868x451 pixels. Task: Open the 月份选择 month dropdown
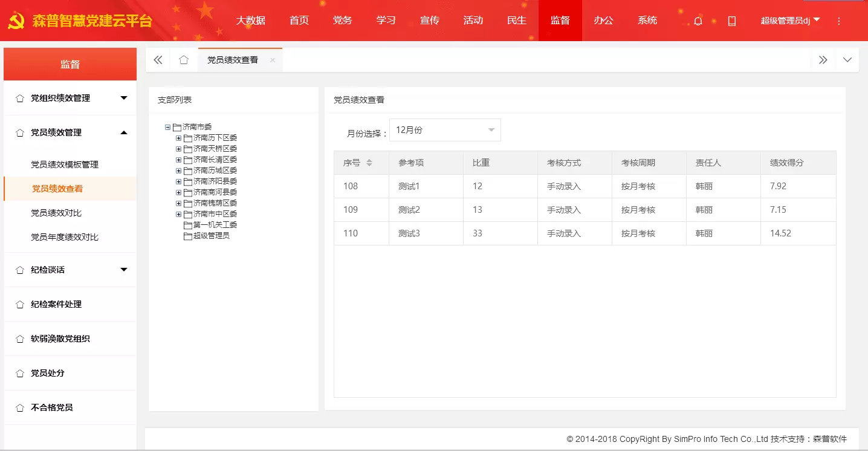(445, 130)
